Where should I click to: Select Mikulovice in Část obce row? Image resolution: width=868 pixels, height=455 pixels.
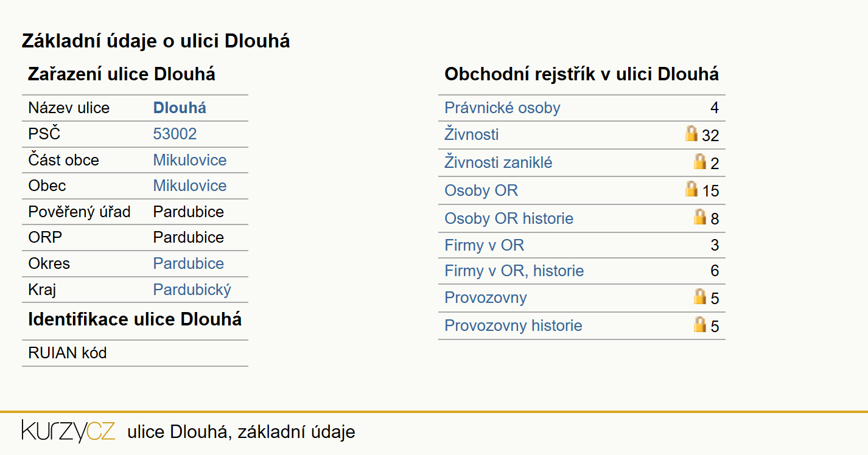pos(190,160)
